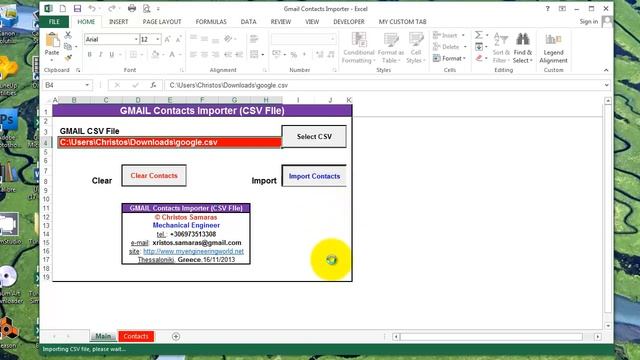
Task: Click the Clear Contacts button
Action: [x=154, y=176]
